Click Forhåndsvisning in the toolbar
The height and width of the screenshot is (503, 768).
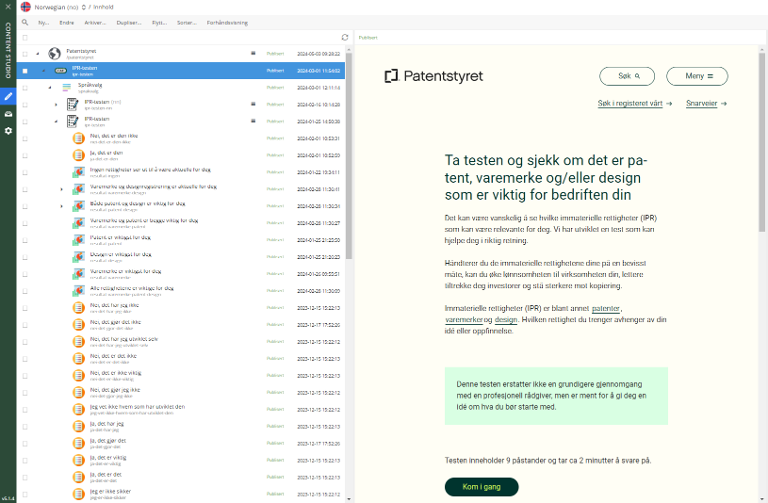[x=227, y=23]
